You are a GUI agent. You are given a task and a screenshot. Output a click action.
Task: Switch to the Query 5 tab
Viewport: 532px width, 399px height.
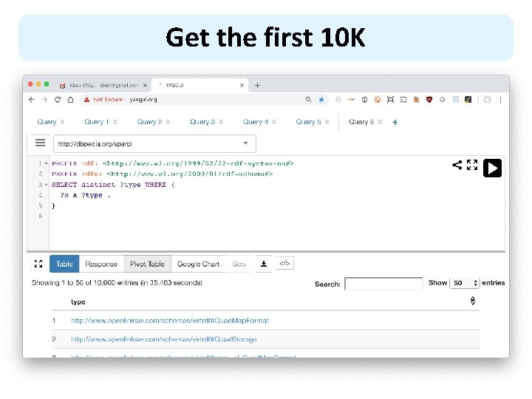click(x=308, y=122)
